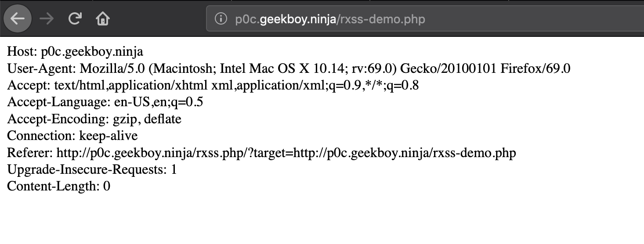Click the Accept header line text
The image size is (644, 244).
(x=213, y=85)
